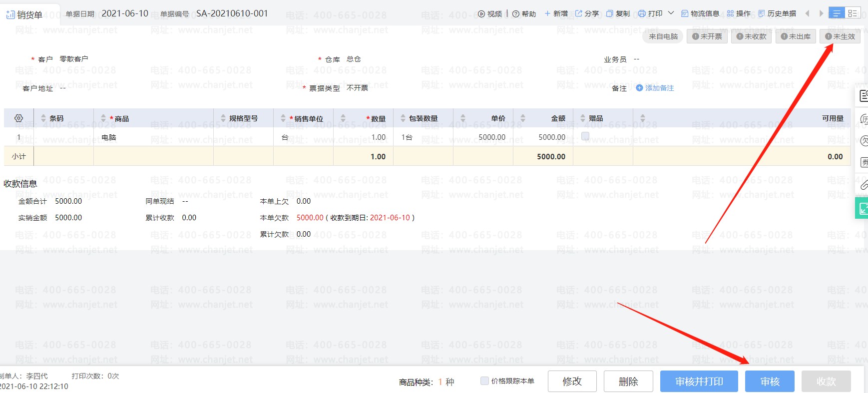The width and height of the screenshot is (868, 393).
Task: Sort the table by 商品 column
Action: 103,118
